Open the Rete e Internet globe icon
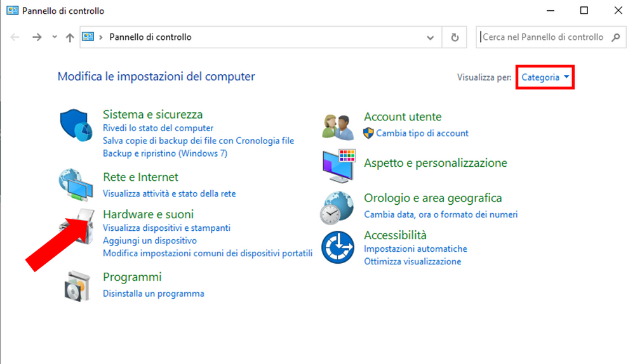Viewport: 635px width, 364px height. tap(76, 185)
